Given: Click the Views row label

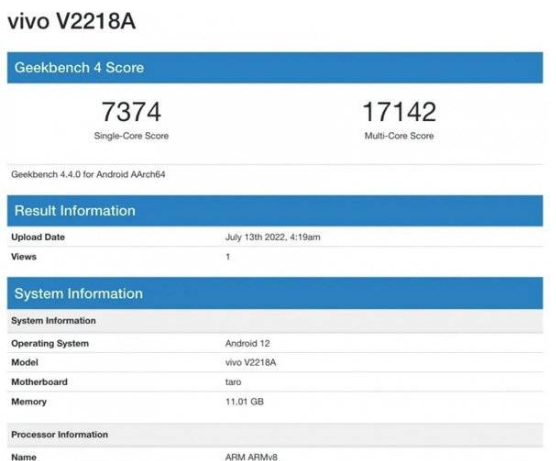Looking at the screenshot, I should (x=24, y=256).
